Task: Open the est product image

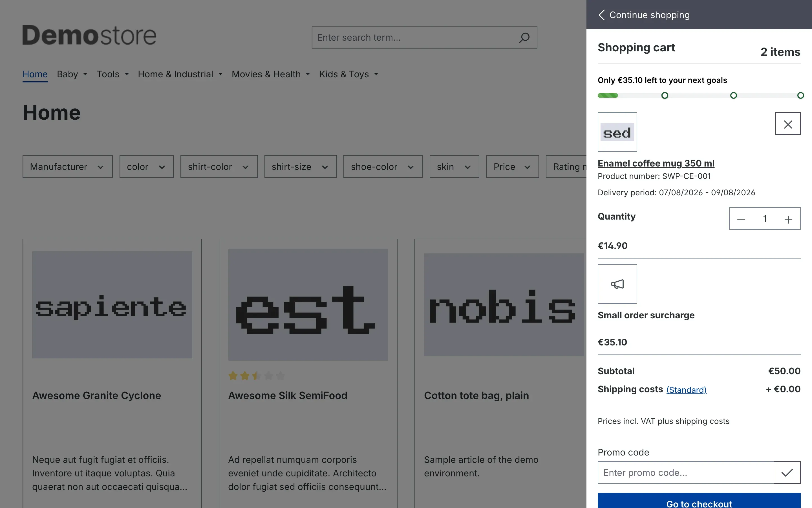Action: [308, 305]
